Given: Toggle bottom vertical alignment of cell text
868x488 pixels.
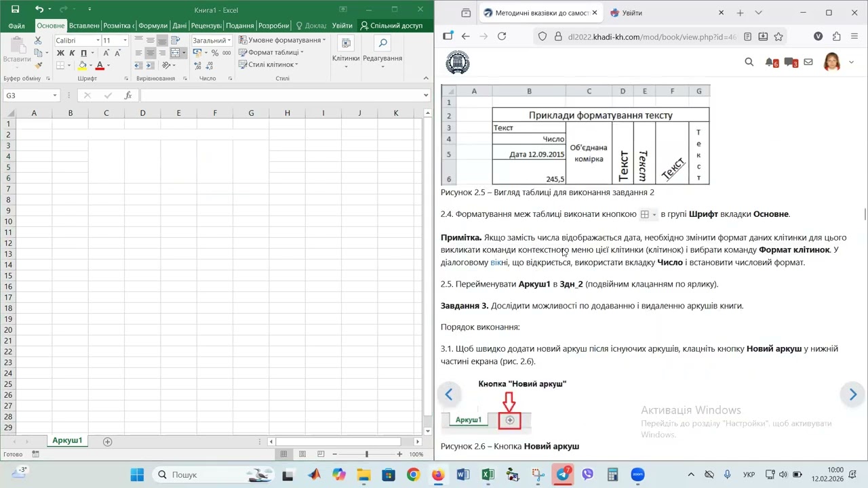Looking at the screenshot, I should pos(162,41).
